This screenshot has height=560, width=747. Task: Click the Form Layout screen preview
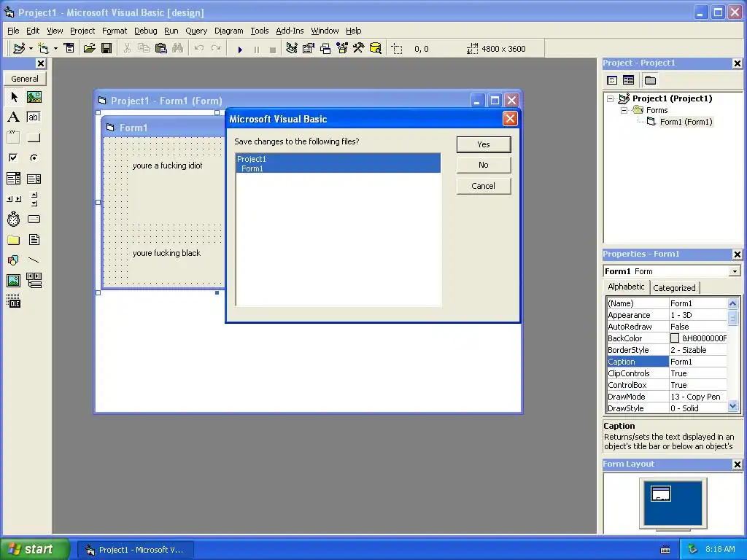(673, 503)
